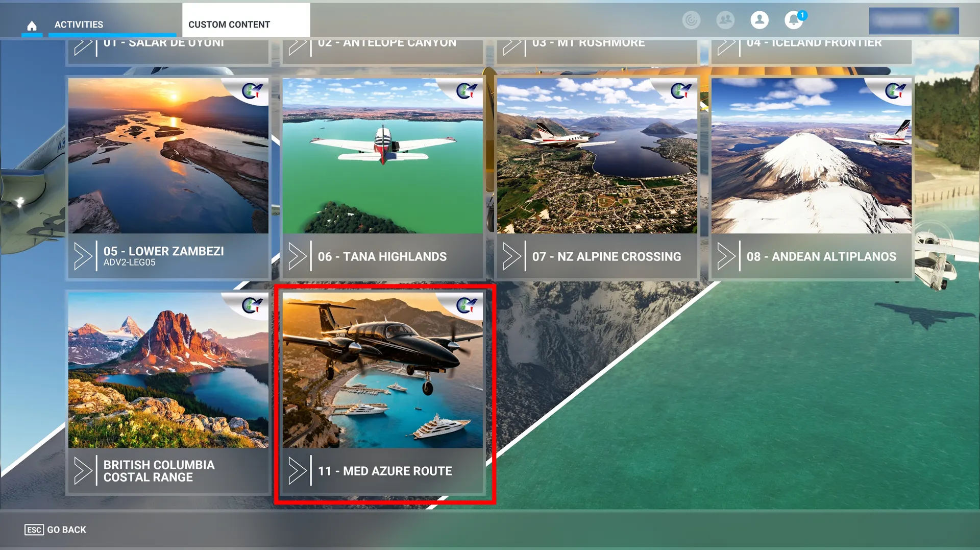Select the Andean Altiplanos snowy volcano image
980x550 pixels.
(812, 156)
